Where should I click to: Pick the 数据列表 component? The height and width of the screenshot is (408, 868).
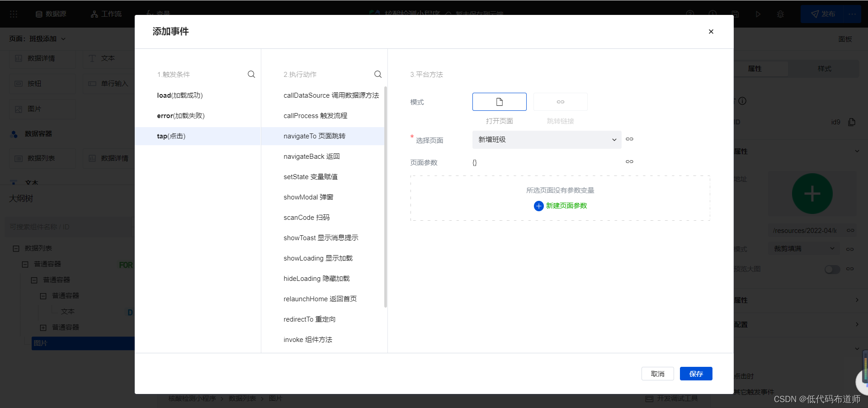(42, 158)
